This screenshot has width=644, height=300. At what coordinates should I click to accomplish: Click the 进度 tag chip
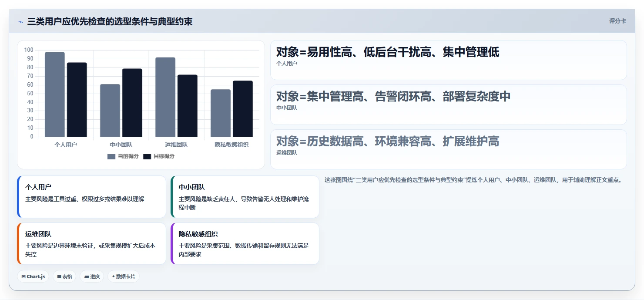92,276
